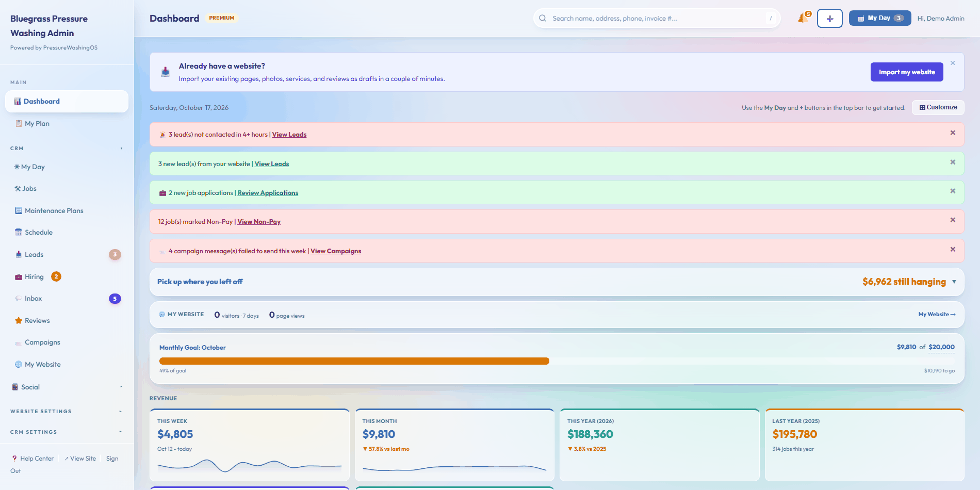Click the Inbox speech bubble icon

[19, 298]
